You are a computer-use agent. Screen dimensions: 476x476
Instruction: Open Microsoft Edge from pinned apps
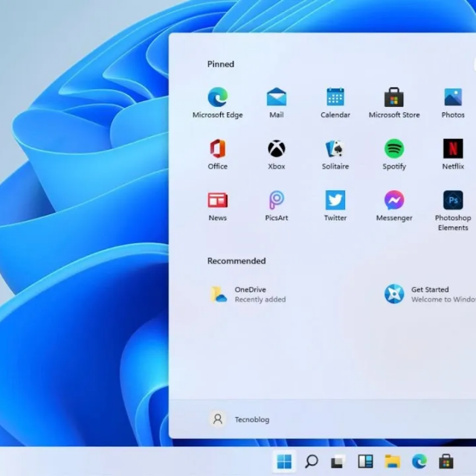(x=218, y=103)
